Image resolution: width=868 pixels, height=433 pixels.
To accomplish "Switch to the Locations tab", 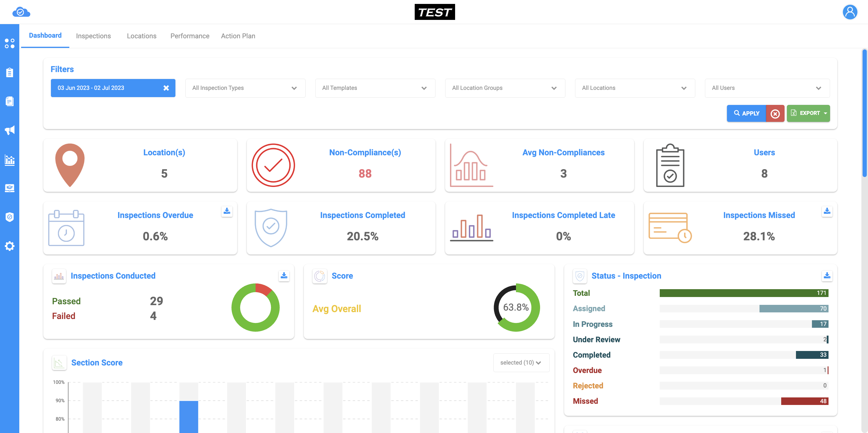I will [x=142, y=36].
